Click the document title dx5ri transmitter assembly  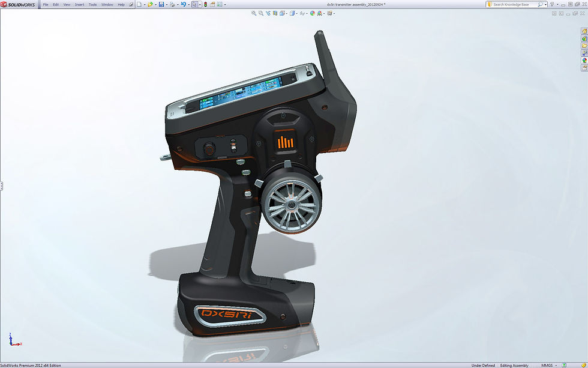coord(356,4)
